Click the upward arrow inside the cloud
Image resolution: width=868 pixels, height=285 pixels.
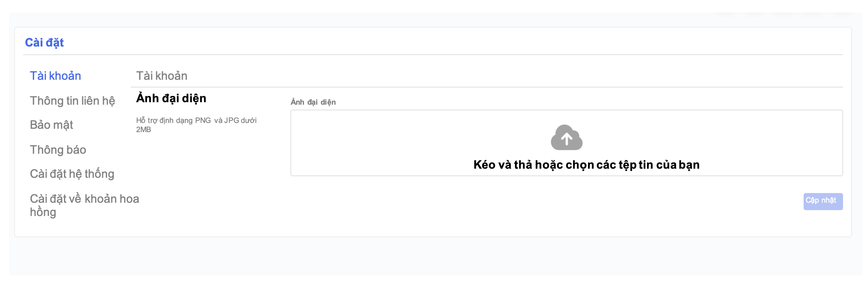566,139
